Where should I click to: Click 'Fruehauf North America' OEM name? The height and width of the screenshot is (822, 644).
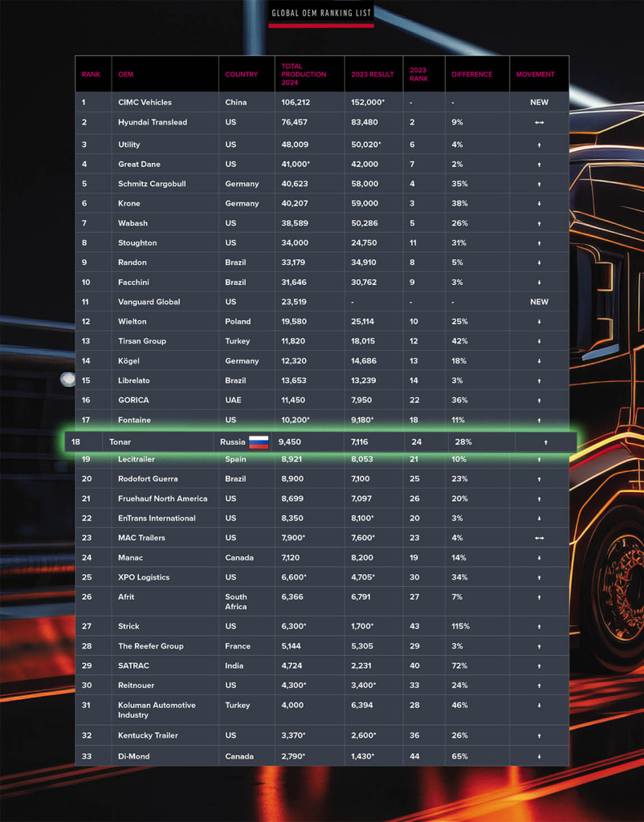(x=162, y=499)
